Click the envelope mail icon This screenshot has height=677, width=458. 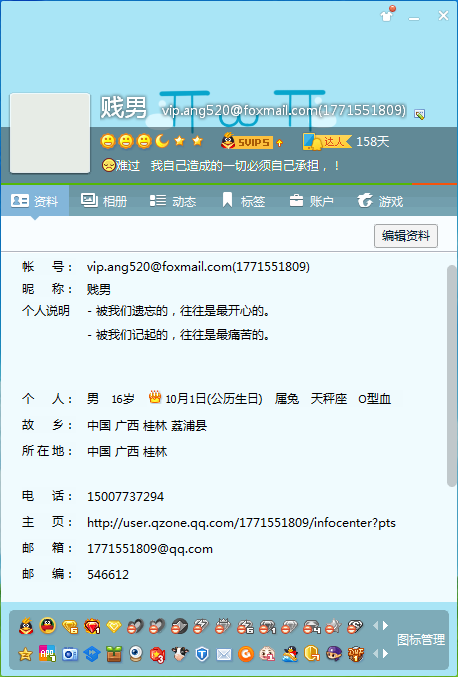(x=224, y=655)
